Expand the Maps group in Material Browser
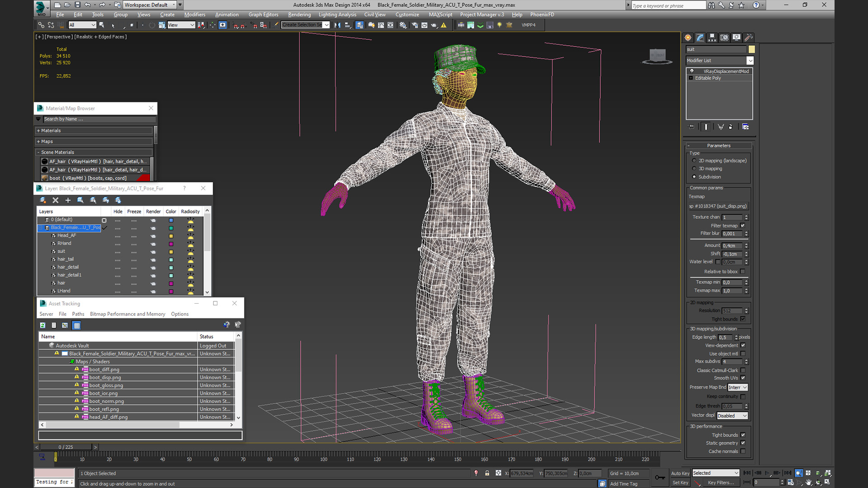The width and height of the screenshot is (868, 488). click(x=94, y=141)
